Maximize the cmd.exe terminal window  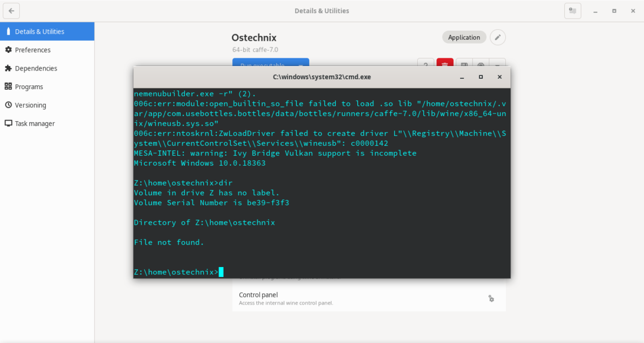[481, 77]
